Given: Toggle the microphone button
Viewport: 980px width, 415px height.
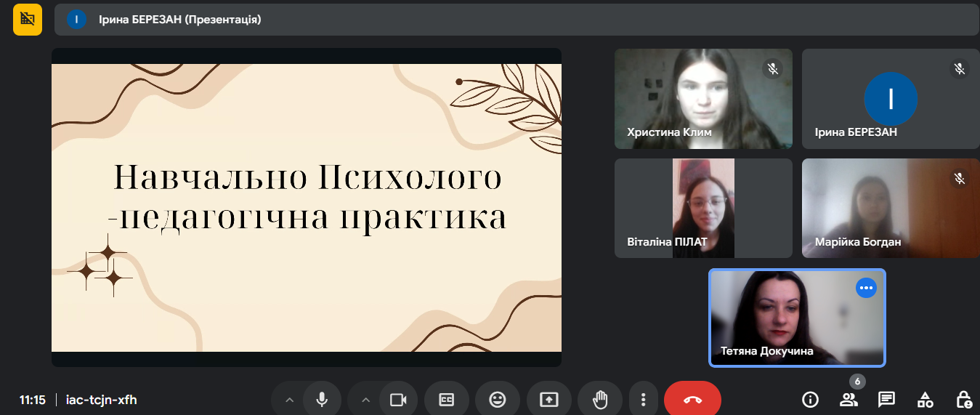Looking at the screenshot, I should [322, 399].
